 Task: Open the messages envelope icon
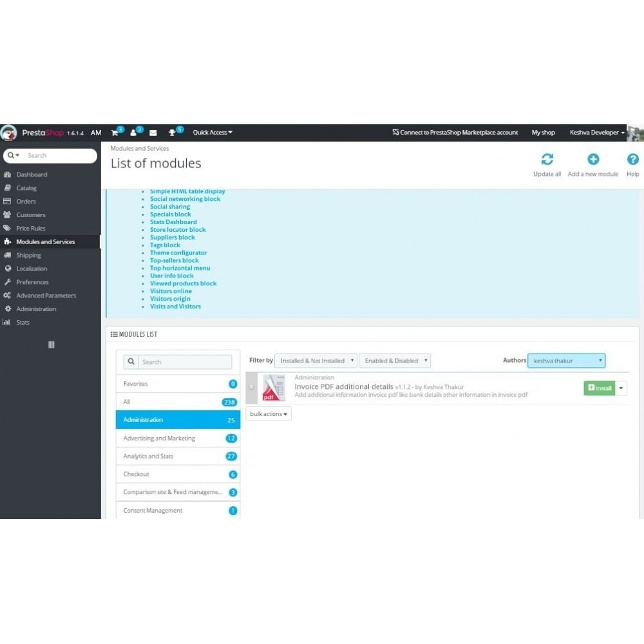(x=153, y=133)
